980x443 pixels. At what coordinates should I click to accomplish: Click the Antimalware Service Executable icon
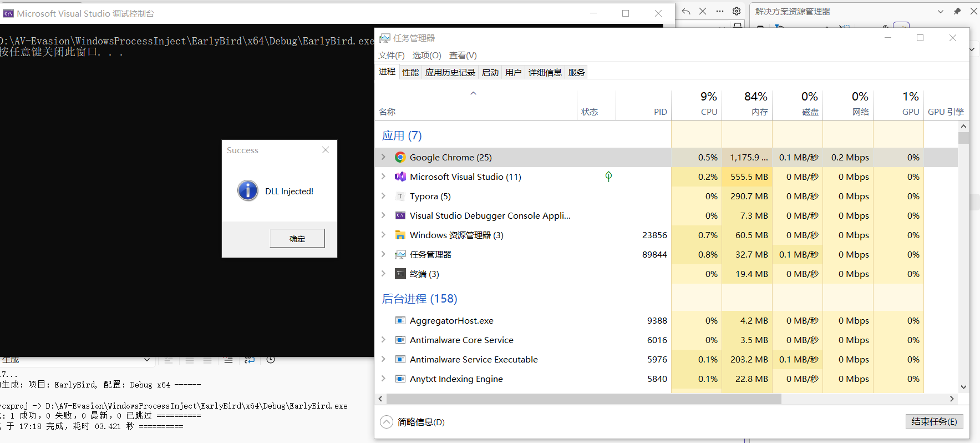coord(400,360)
